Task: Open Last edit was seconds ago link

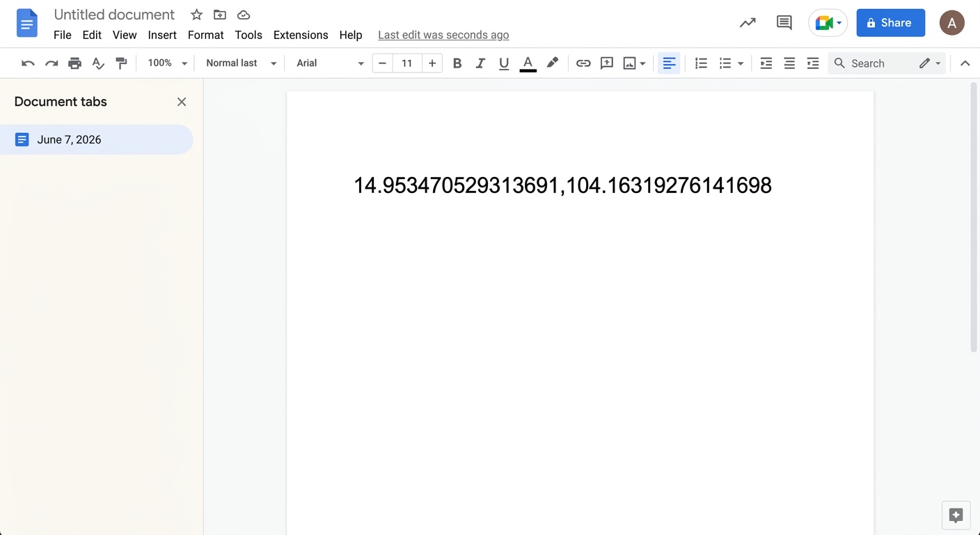Action: [x=443, y=35]
